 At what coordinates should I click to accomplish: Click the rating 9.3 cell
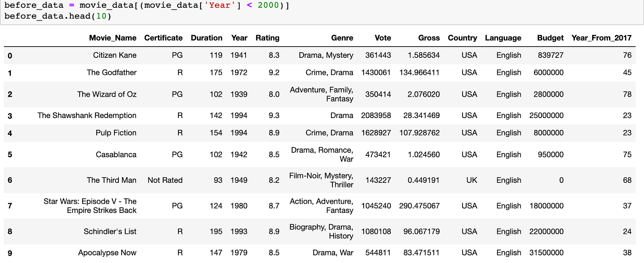point(274,116)
